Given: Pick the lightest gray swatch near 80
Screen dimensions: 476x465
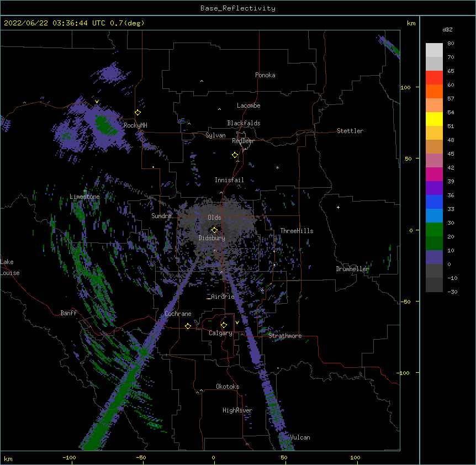Looking at the screenshot, I should [x=434, y=50].
